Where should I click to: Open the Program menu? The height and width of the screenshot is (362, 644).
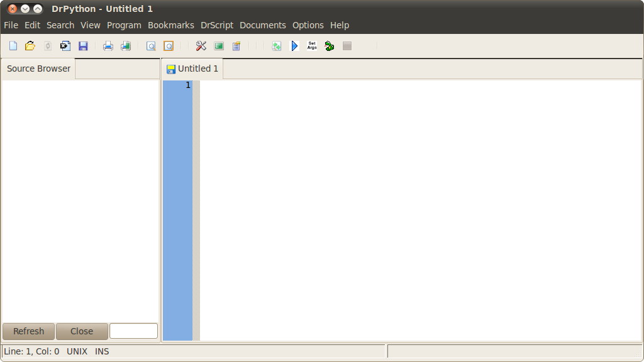(124, 25)
